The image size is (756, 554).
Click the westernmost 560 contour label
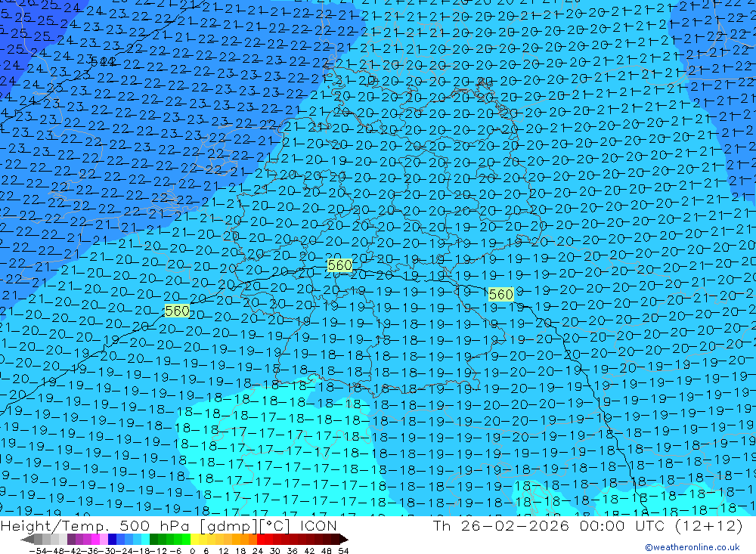[x=177, y=311]
